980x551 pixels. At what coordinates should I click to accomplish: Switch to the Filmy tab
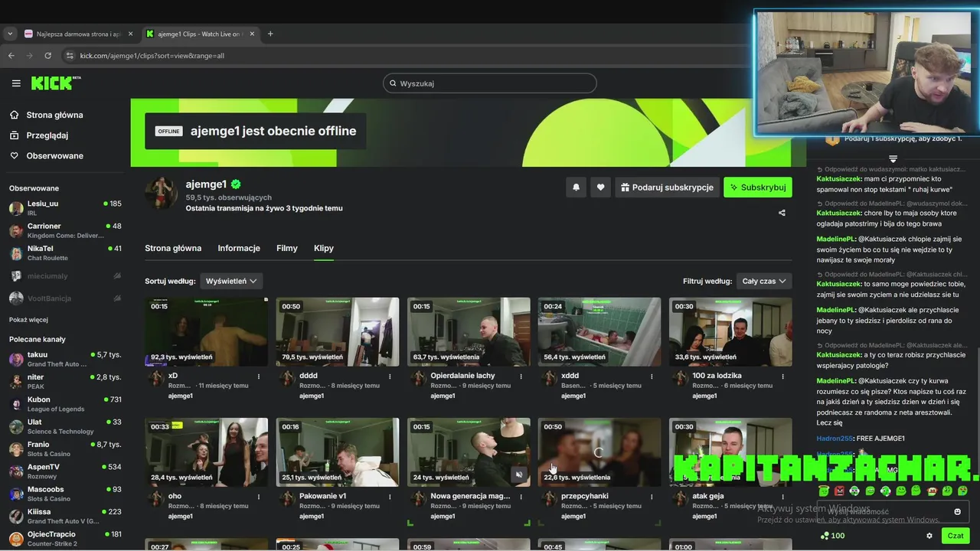[287, 248]
